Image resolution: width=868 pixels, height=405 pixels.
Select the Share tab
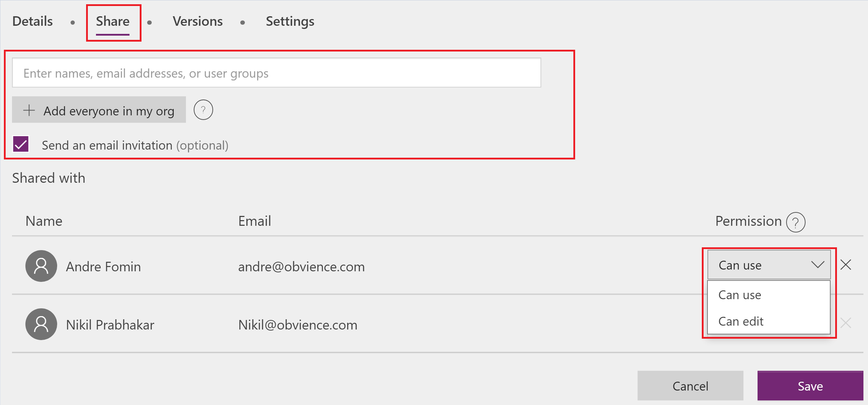[x=113, y=22]
